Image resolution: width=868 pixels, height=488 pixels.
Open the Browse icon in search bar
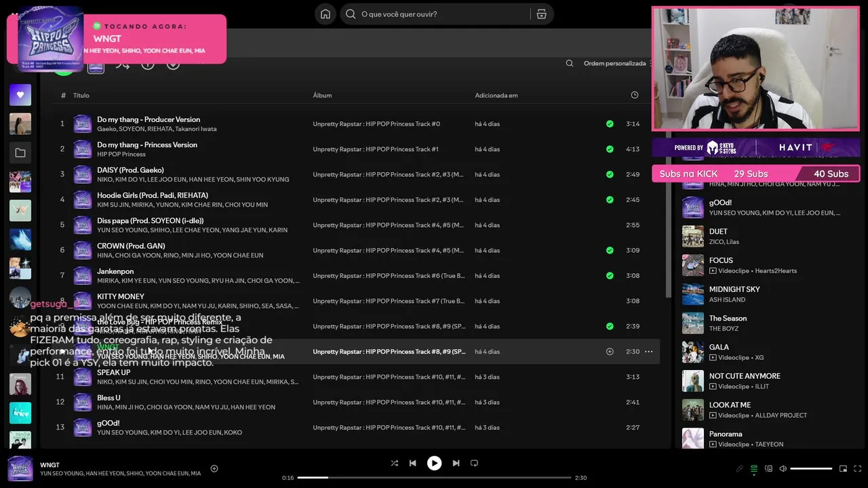(541, 14)
